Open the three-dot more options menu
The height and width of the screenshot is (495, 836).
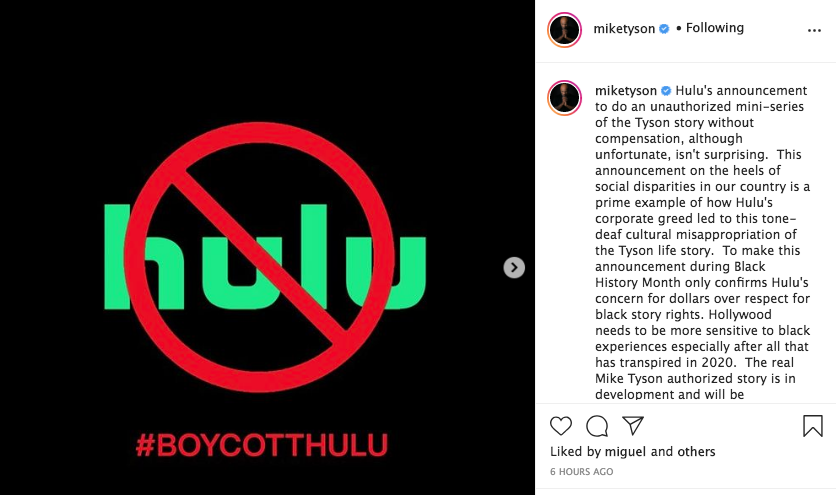814,30
